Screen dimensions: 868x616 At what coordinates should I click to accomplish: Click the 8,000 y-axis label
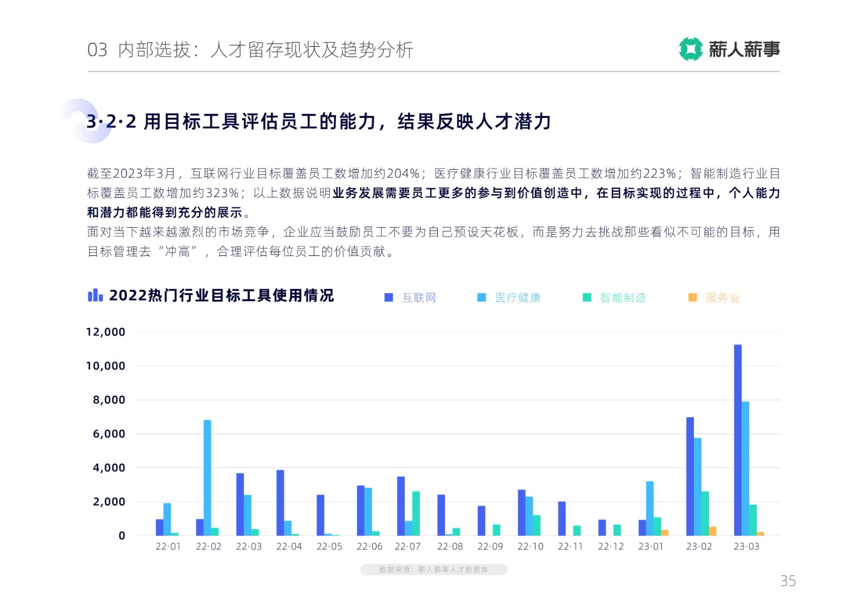109,400
